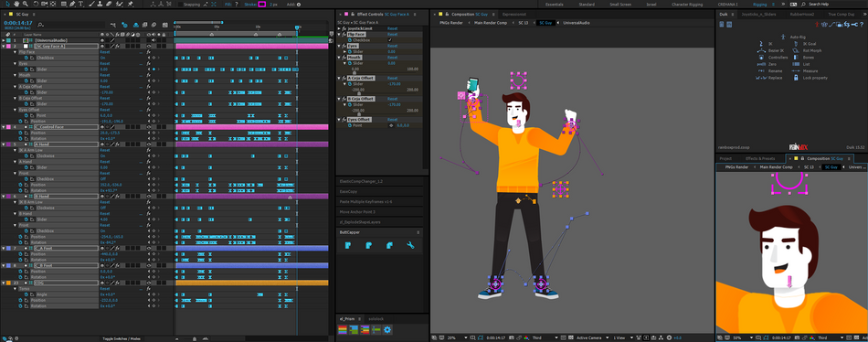Expand the UniversalAudio layer
868x342 pixels.
[x=4, y=40]
